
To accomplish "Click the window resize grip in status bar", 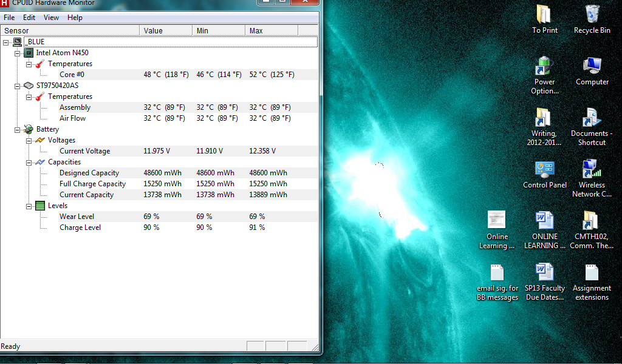I will click(x=315, y=347).
